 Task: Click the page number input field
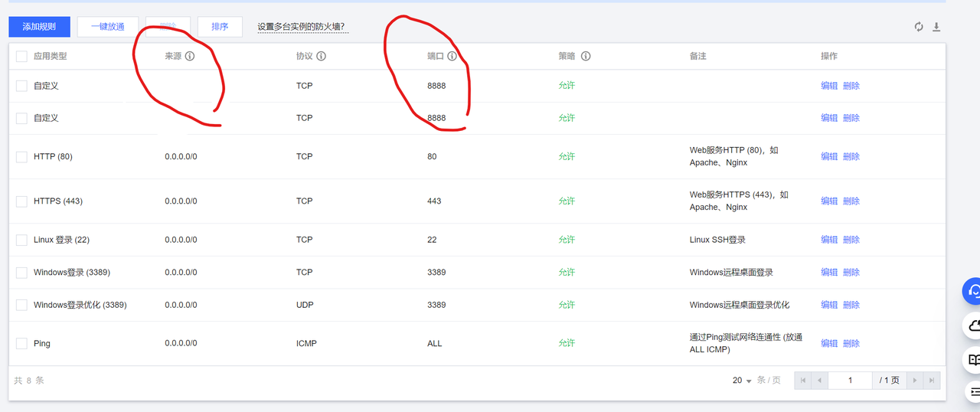tap(850, 381)
